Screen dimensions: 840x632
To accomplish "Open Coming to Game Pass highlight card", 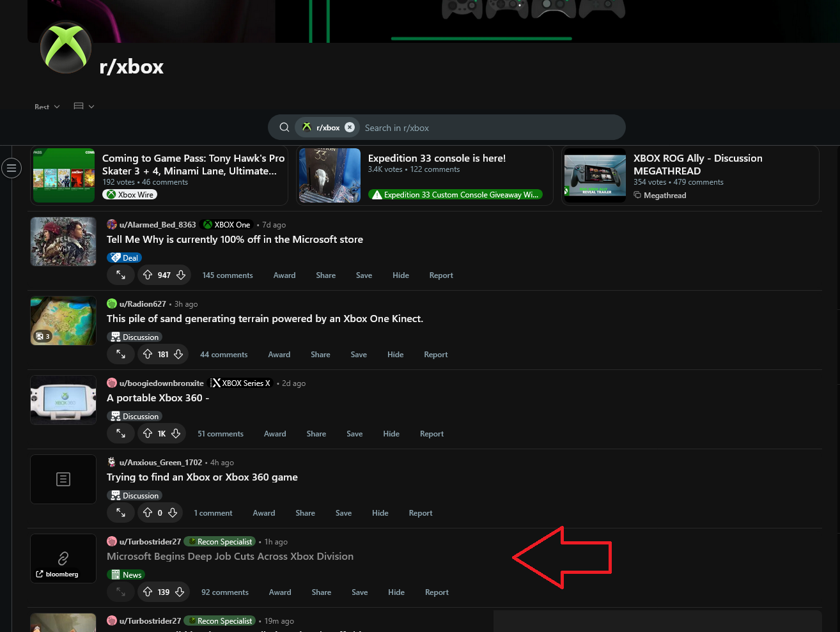I will coord(159,176).
